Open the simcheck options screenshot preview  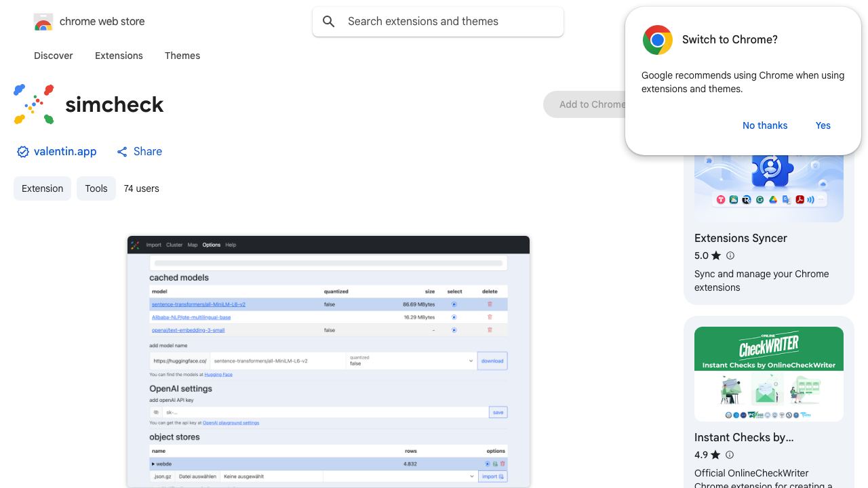point(328,361)
